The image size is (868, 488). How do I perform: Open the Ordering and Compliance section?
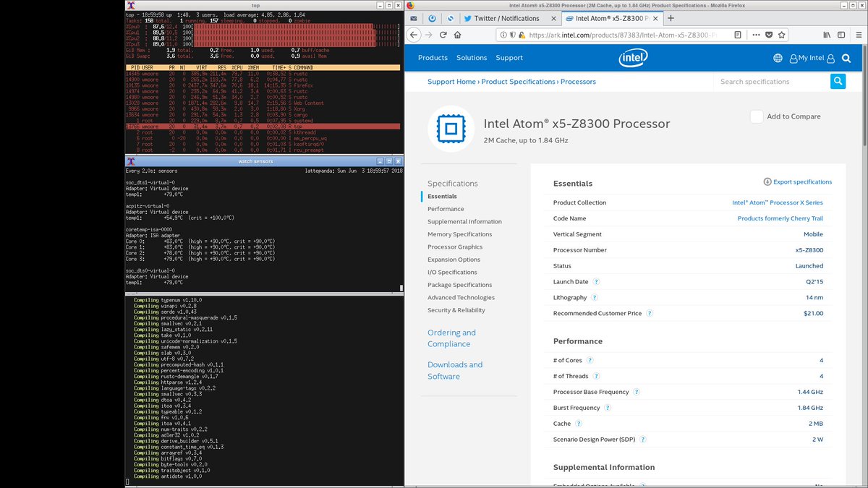click(451, 338)
